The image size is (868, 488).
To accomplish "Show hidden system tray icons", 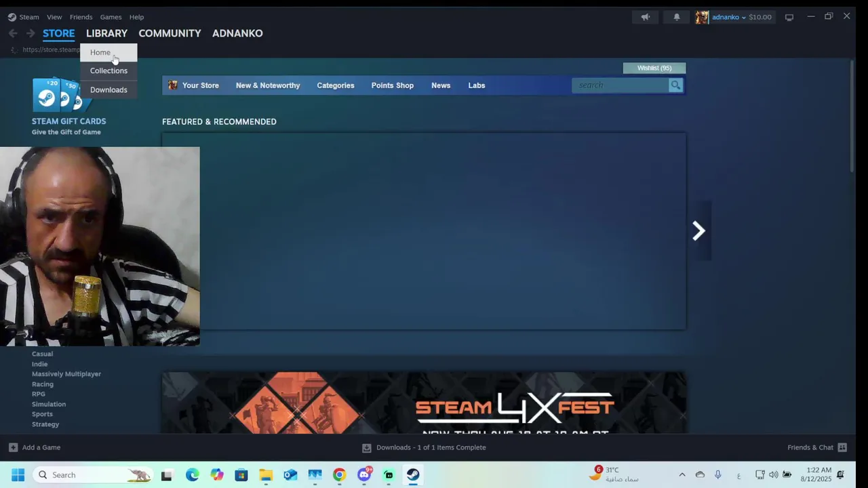I will click(682, 475).
